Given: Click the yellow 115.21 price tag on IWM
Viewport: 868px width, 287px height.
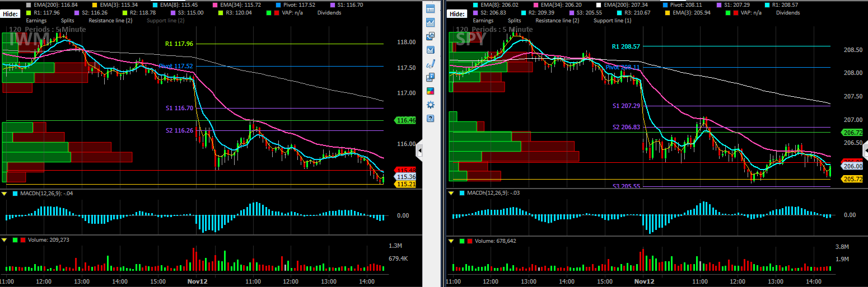Looking at the screenshot, I should 405,184.
